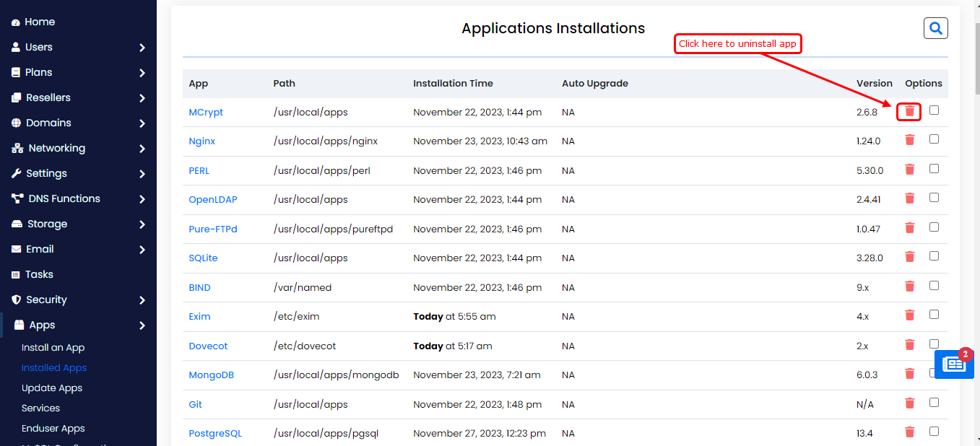
Task: Delete Nginx using its trash icon
Action: point(909,140)
